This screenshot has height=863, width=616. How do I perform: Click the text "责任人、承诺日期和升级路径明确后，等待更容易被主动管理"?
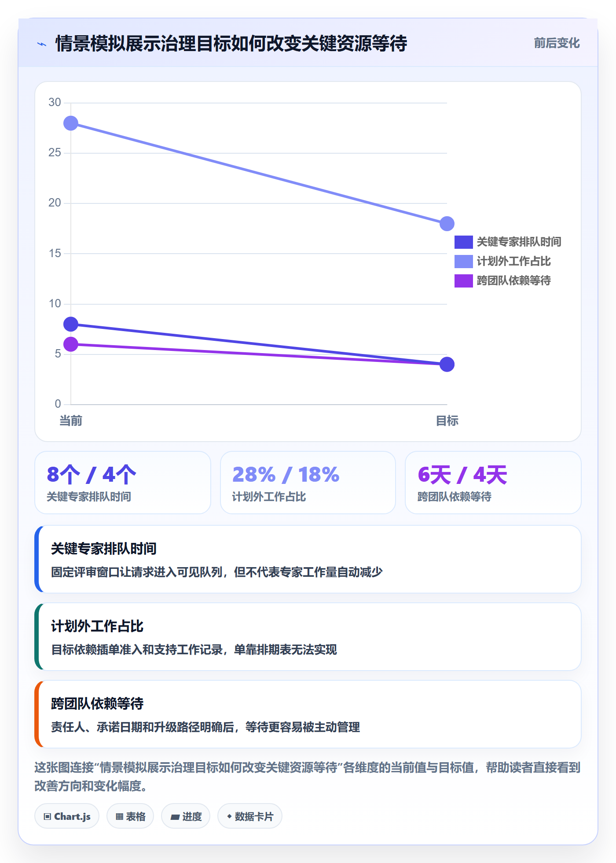pyautogui.click(x=205, y=727)
